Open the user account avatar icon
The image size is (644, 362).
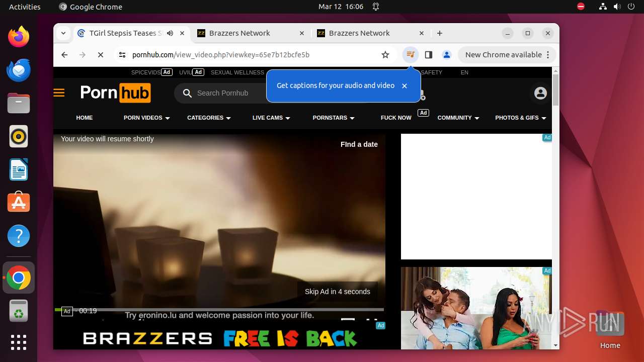540,93
